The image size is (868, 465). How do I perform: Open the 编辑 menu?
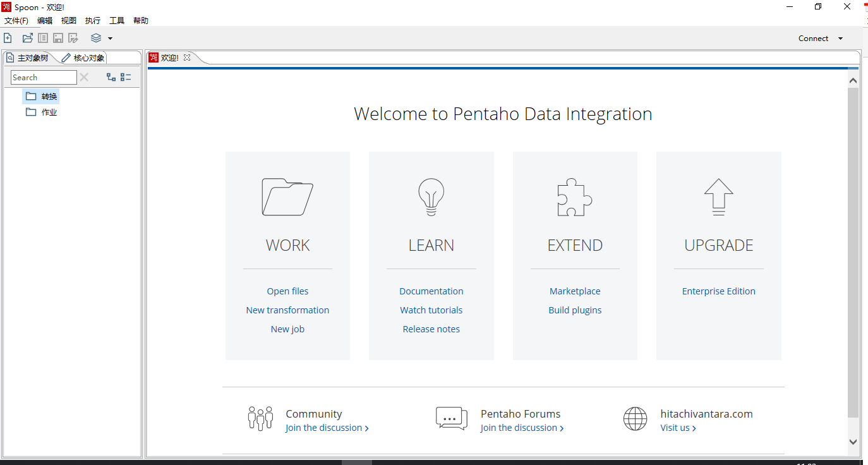coord(45,21)
